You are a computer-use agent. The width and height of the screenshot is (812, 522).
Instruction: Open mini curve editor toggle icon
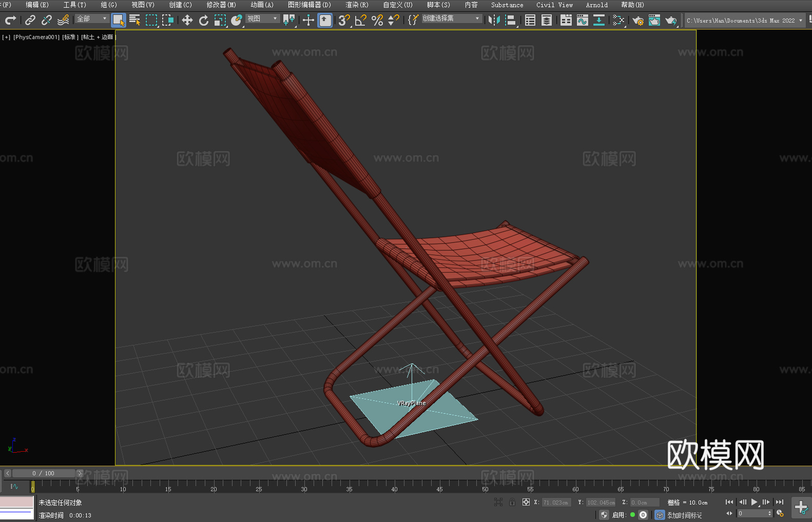click(14, 486)
